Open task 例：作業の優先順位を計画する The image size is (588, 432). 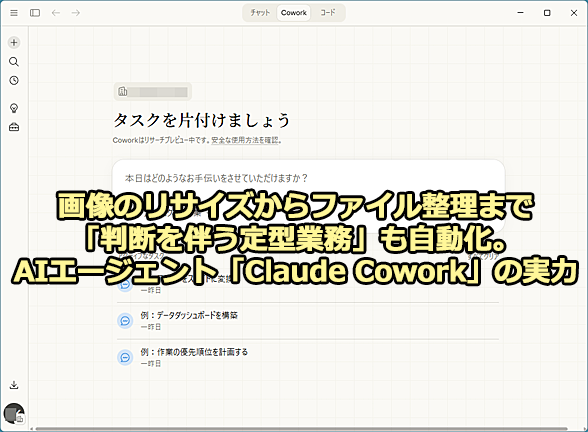308,357
